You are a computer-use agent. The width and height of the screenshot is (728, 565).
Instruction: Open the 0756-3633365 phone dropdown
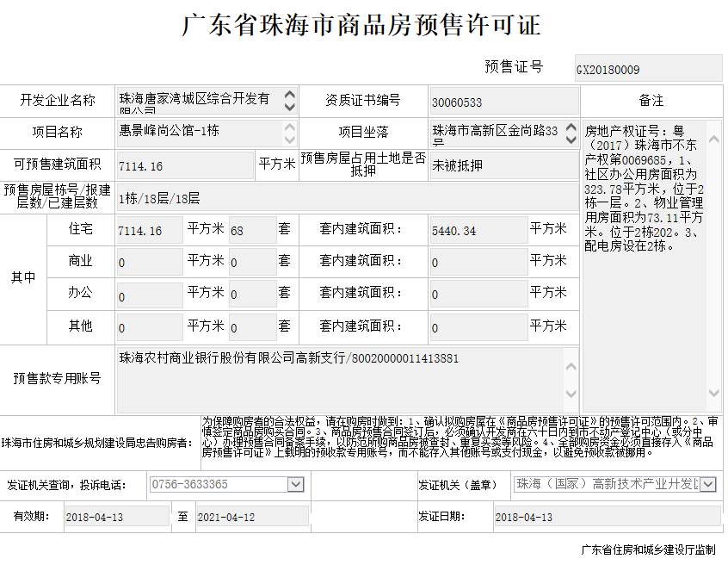coord(295,485)
